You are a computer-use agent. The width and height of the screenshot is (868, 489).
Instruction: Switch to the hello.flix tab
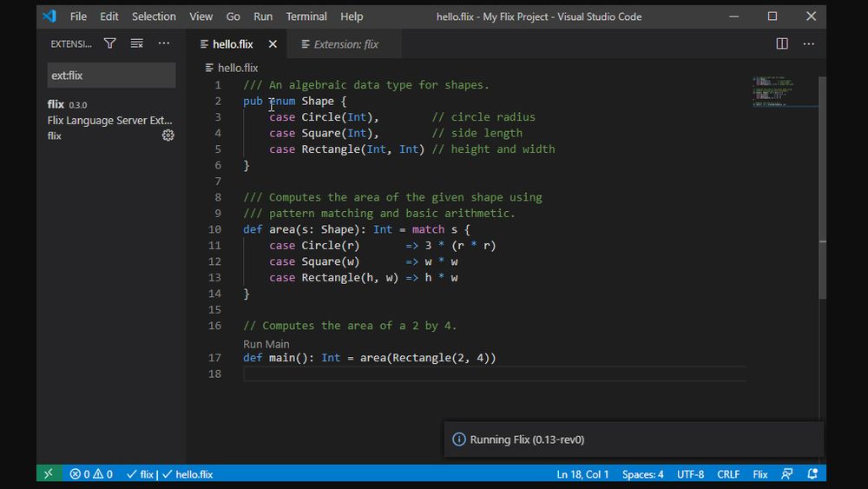(x=233, y=44)
